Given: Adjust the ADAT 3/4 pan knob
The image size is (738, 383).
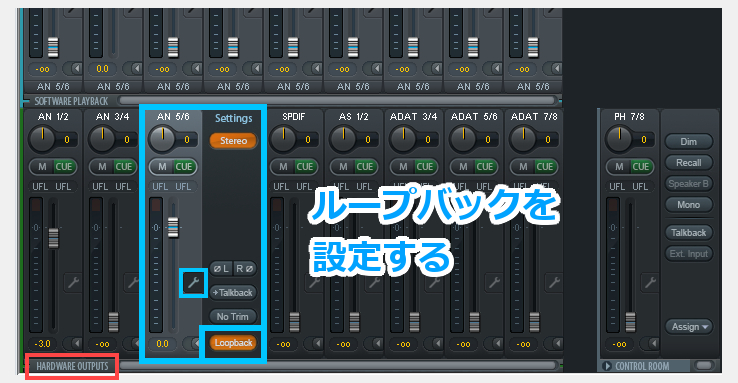Looking at the screenshot, I should pyautogui.click(x=403, y=138).
